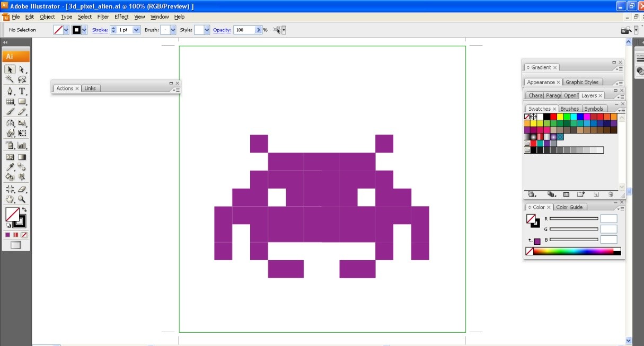Screen dimensions: 644x346
Task: Switch to the Brushes tab
Action: pos(569,109)
